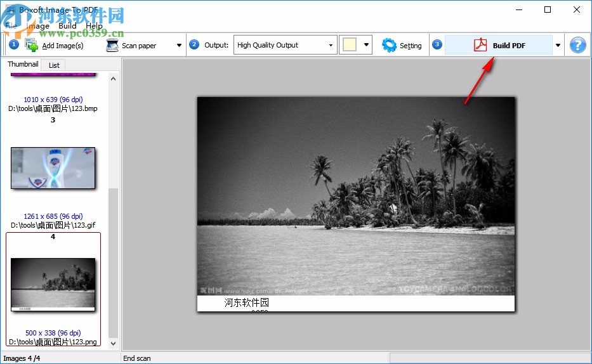The width and height of the screenshot is (592, 364).
Task: Expand the Build PDF dropdown arrow
Action: coord(558,45)
